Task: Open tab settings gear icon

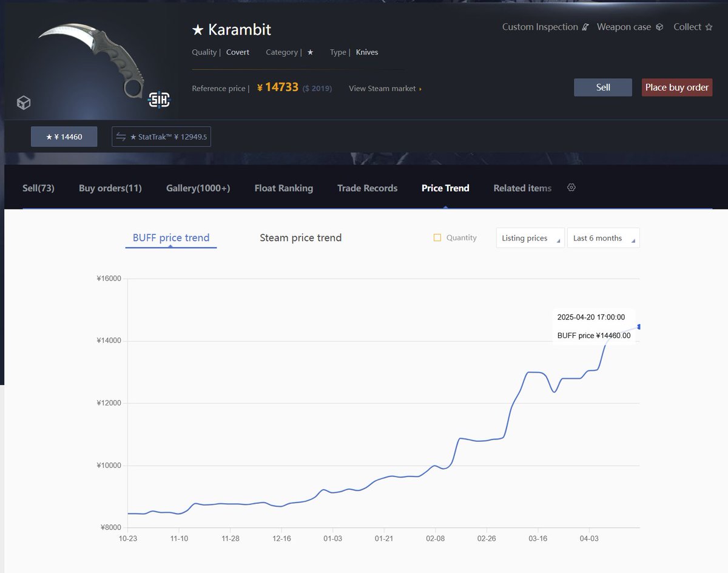Action: click(x=571, y=188)
